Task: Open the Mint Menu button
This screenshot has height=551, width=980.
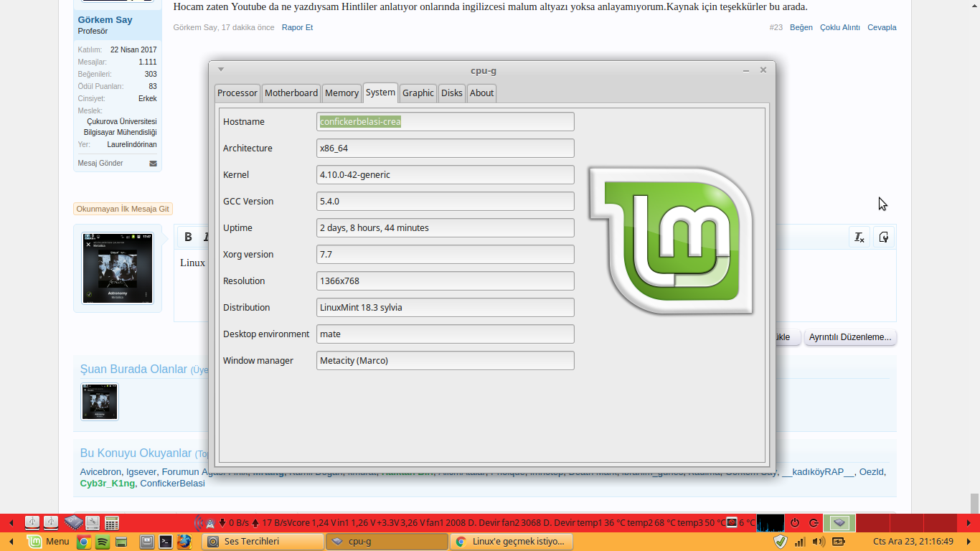Action: click(48, 542)
